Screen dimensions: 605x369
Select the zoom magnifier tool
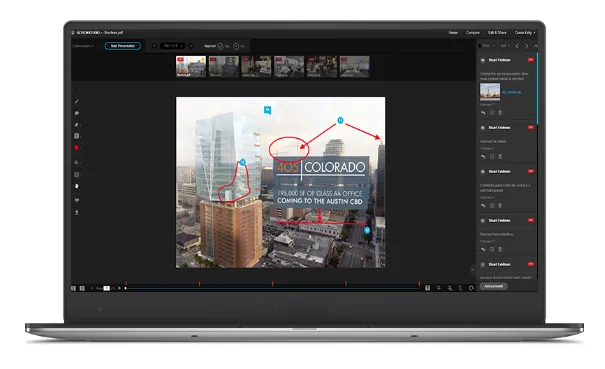pyautogui.click(x=76, y=162)
